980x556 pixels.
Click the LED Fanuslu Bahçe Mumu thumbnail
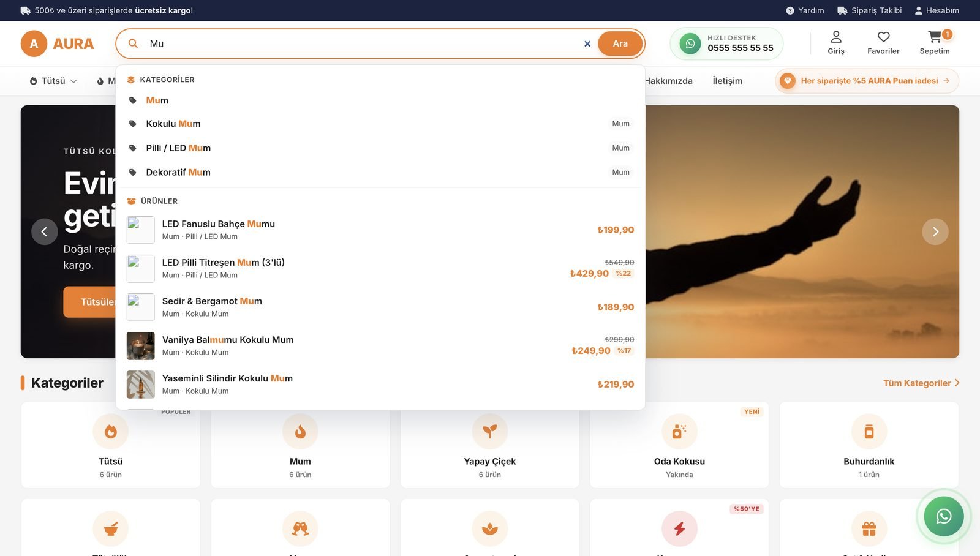(140, 230)
